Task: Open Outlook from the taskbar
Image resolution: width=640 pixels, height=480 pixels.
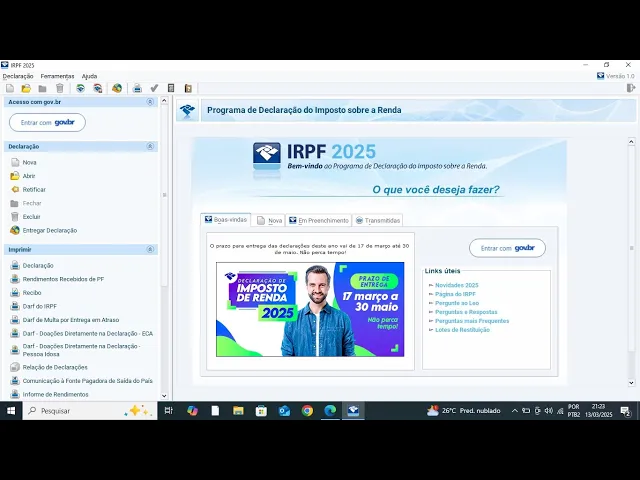Action: (284, 411)
